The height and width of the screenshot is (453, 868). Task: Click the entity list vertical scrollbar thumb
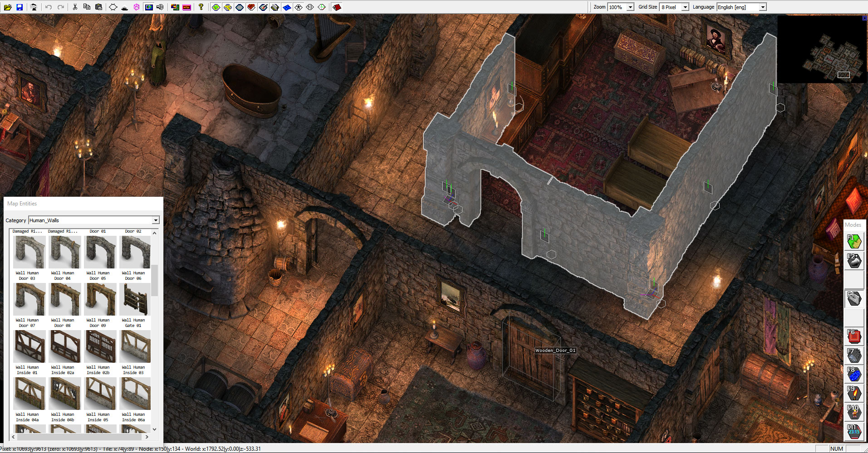[x=154, y=280]
